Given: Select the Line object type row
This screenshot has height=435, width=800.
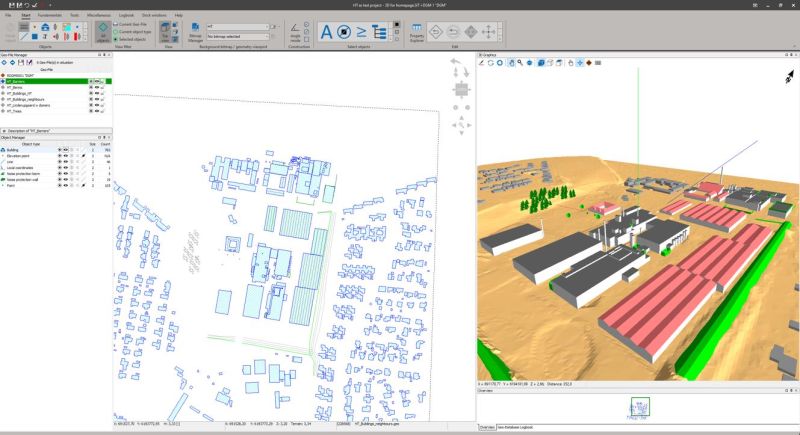Looking at the screenshot, I should [56, 162].
